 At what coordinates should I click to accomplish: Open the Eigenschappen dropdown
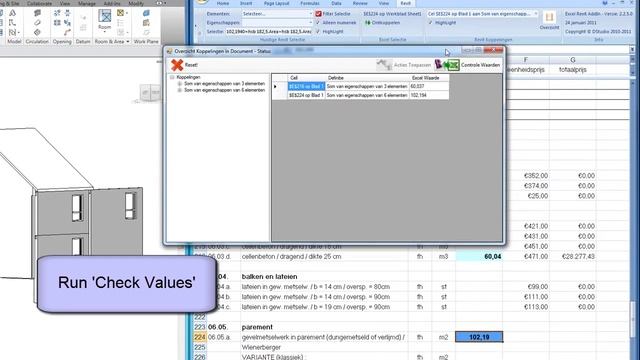point(310,22)
